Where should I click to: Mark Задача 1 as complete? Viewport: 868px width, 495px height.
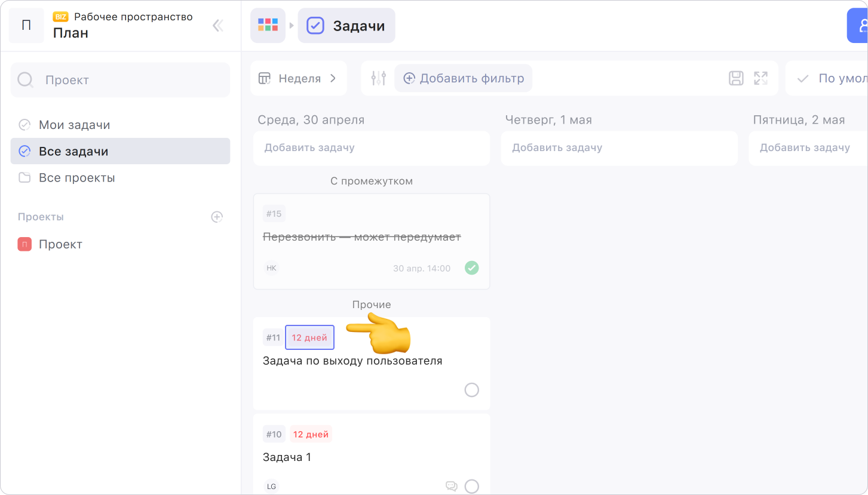471,486
